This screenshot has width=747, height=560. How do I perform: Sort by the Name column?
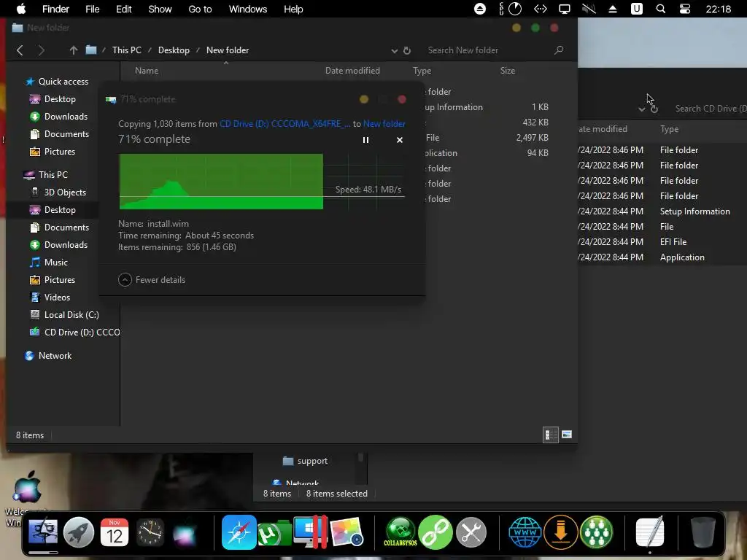click(147, 71)
